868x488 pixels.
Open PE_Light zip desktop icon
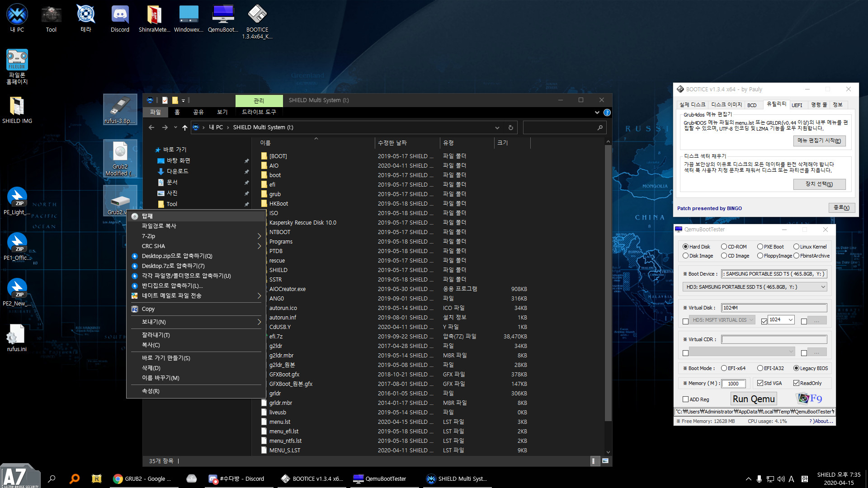tap(17, 201)
